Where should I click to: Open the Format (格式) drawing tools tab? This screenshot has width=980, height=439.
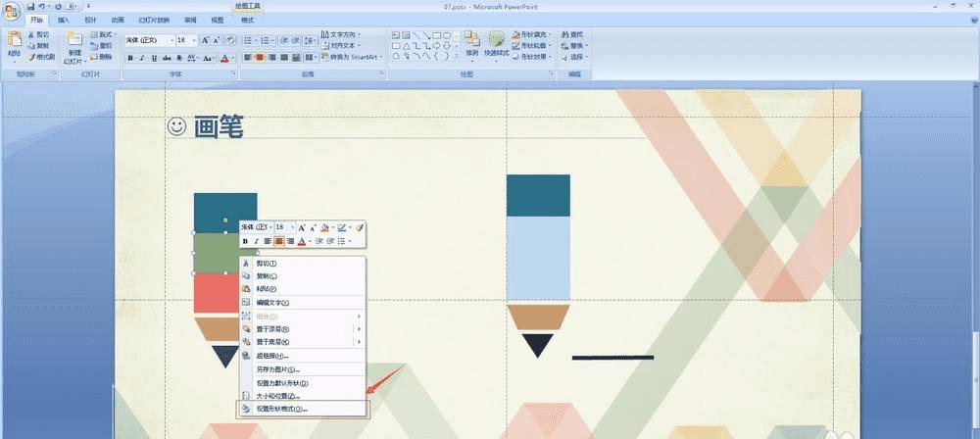pyautogui.click(x=248, y=20)
